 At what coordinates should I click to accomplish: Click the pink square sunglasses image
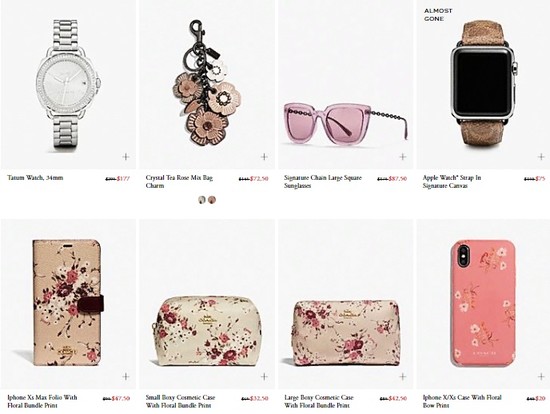click(x=346, y=123)
